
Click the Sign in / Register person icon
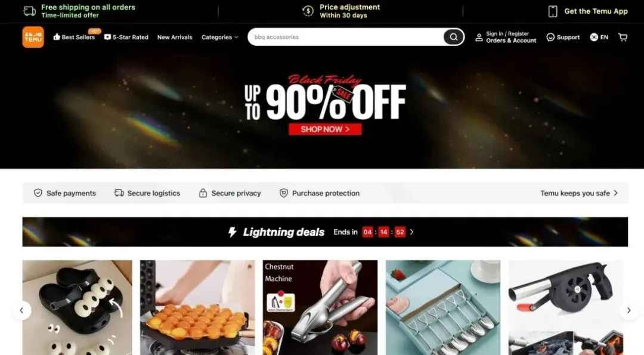point(479,38)
